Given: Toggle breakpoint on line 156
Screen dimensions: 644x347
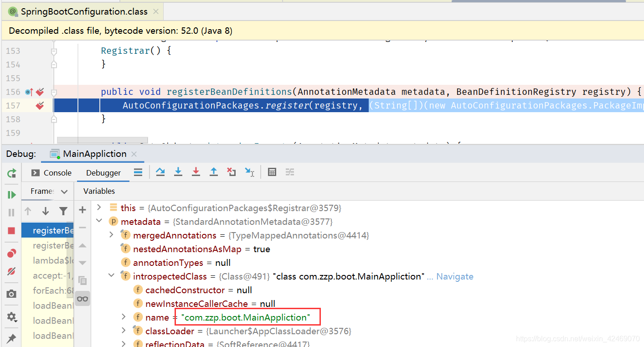Looking at the screenshot, I should (x=40, y=92).
